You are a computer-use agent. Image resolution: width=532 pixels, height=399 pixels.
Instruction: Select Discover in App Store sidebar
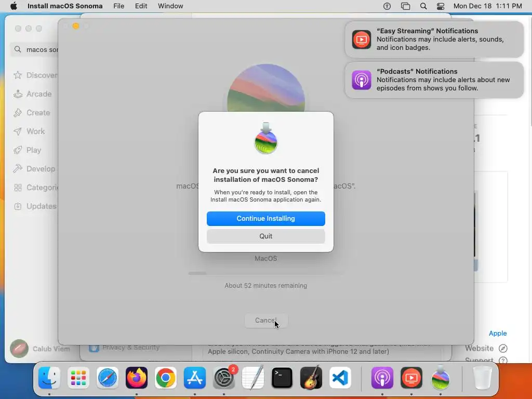coord(35,75)
